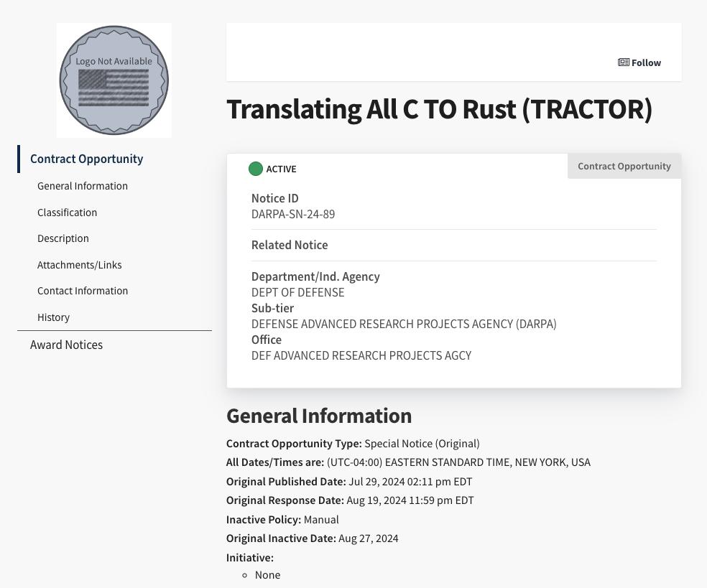Click the Follow newspaper icon

(x=623, y=62)
